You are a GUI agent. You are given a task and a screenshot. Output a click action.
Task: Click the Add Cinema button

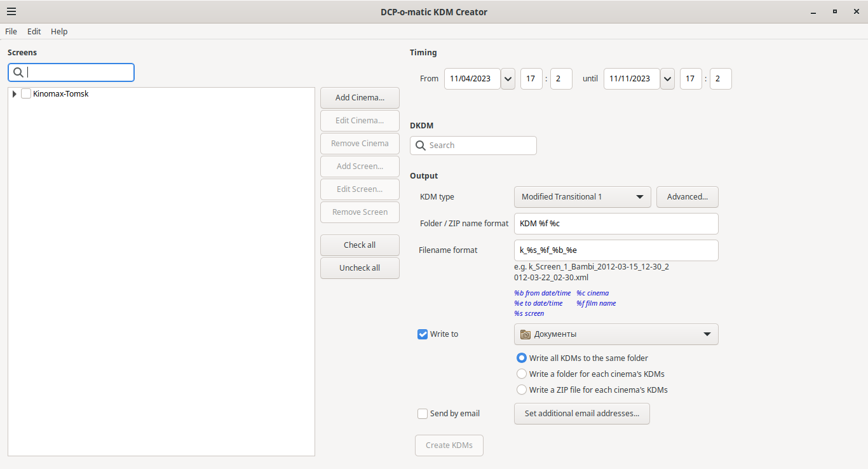(x=360, y=98)
